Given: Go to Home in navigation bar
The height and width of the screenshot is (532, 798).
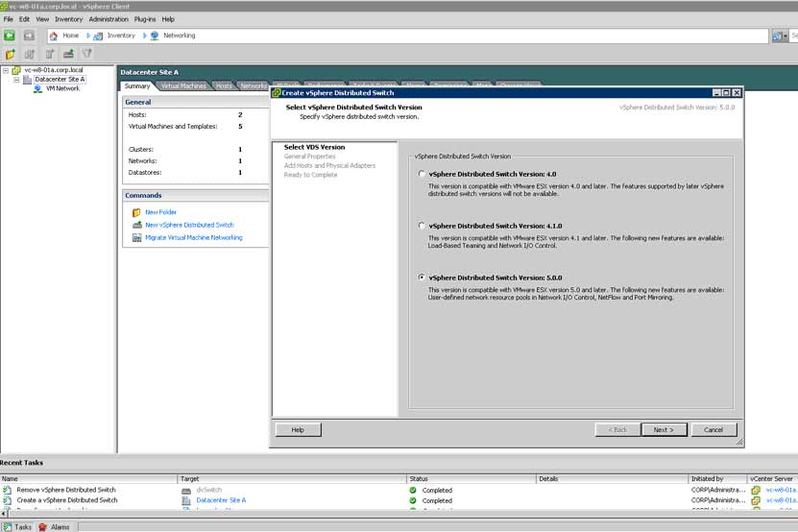Looking at the screenshot, I should [70, 36].
